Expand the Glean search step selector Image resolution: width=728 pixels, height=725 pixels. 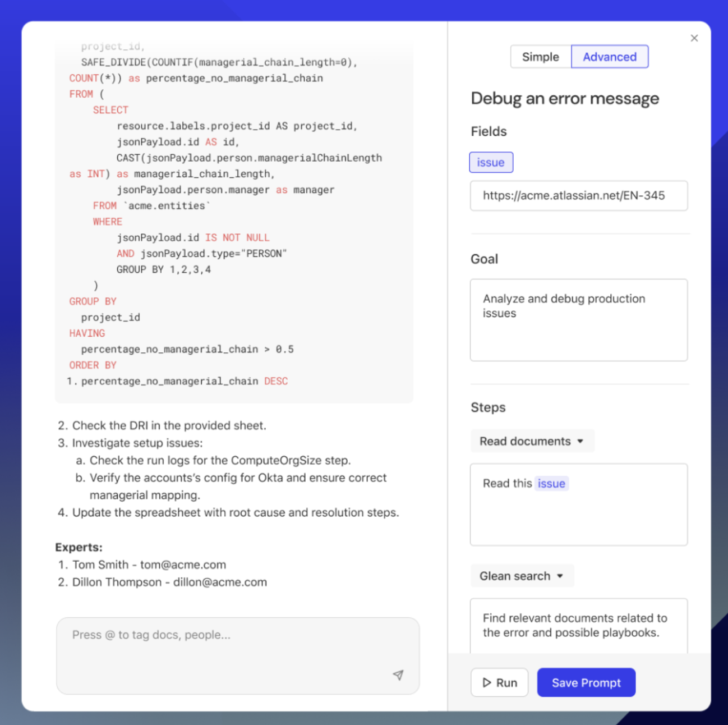[522, 576]
